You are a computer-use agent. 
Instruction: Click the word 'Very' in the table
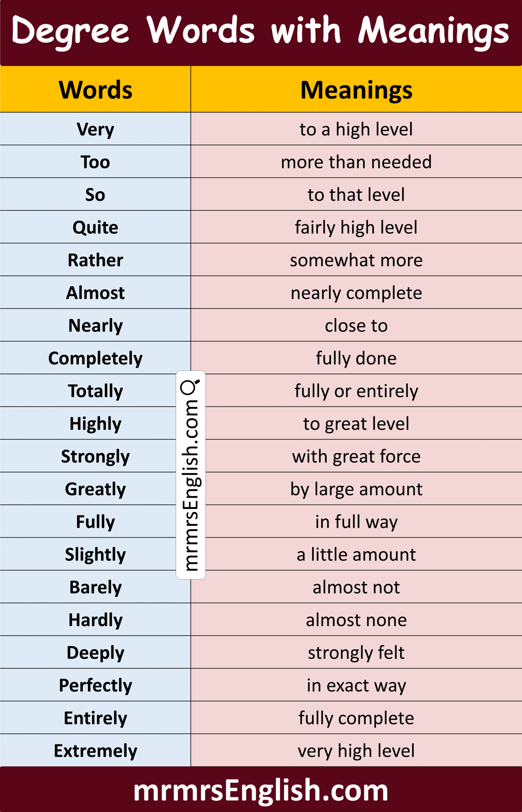click(95, 129)
